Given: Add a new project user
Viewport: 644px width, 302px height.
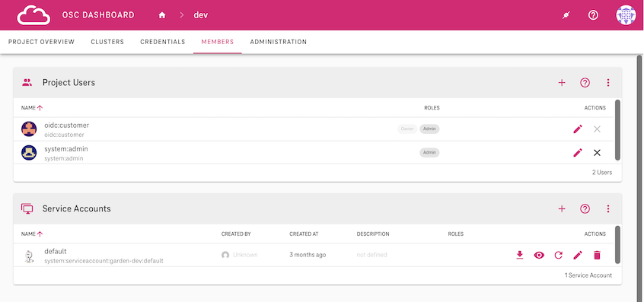Looking at the screenshot, I should [562, 82].
